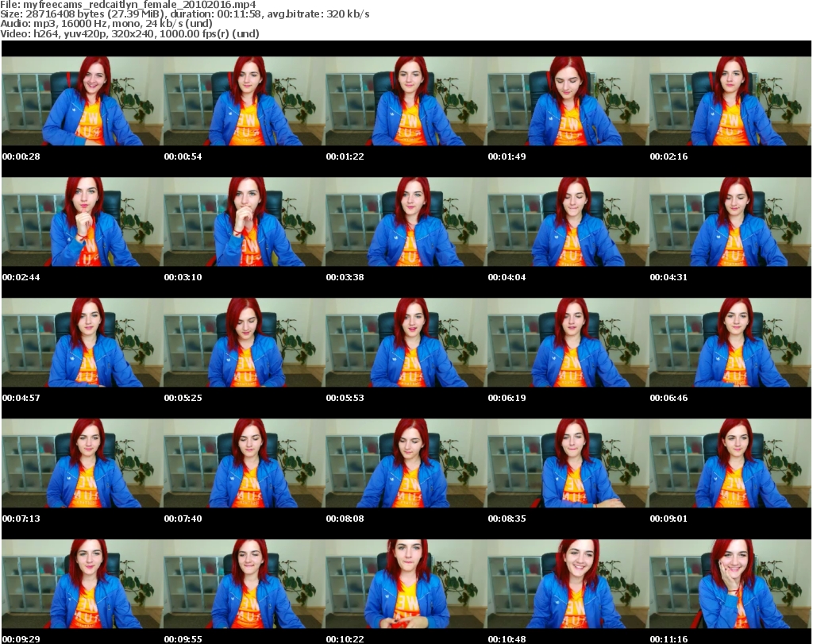Select the thumbnail frame at 00:04:31
This screenshot has height=644, width=813.
coord(730,222)
